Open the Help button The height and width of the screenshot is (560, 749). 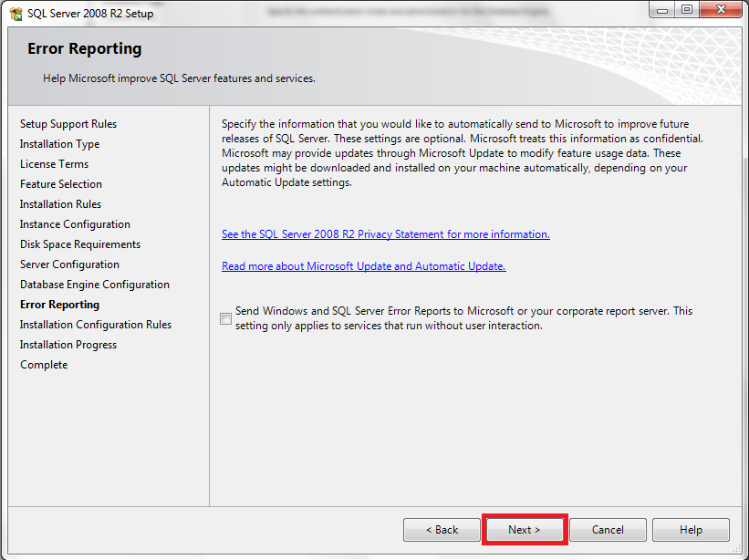691,529
